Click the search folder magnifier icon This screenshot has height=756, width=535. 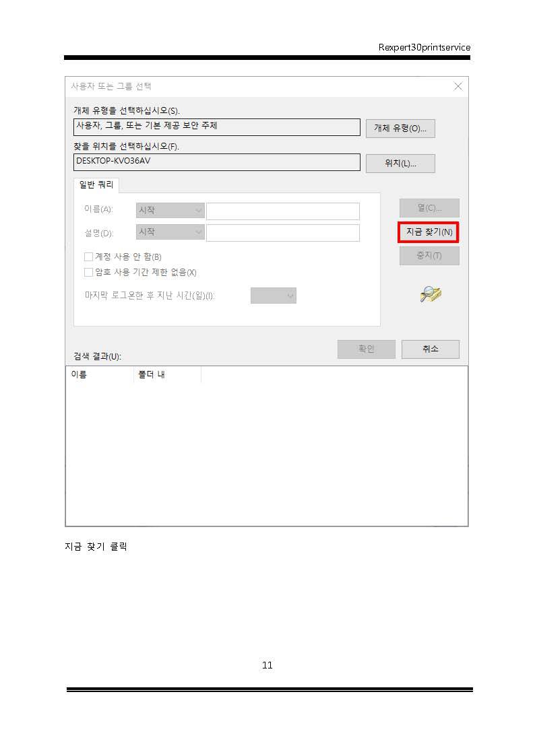(x=431, y=294)
